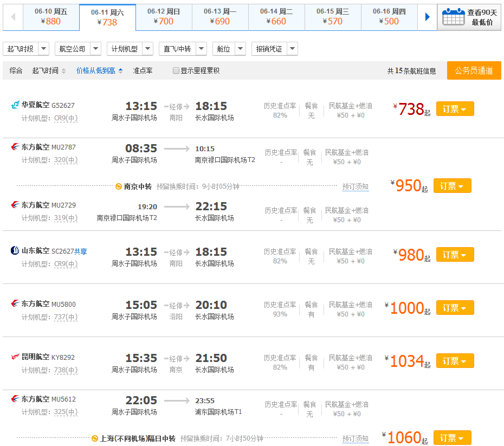Click aircraft type CR9(中) for G52627
Screen dimensions: 504x446
(x=66, y=118)
